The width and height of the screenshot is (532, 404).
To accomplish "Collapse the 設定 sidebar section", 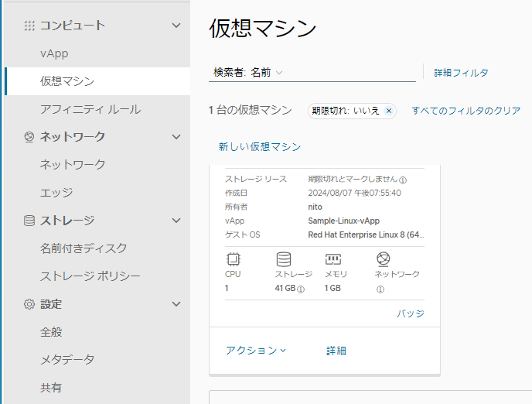I will 176,304.
